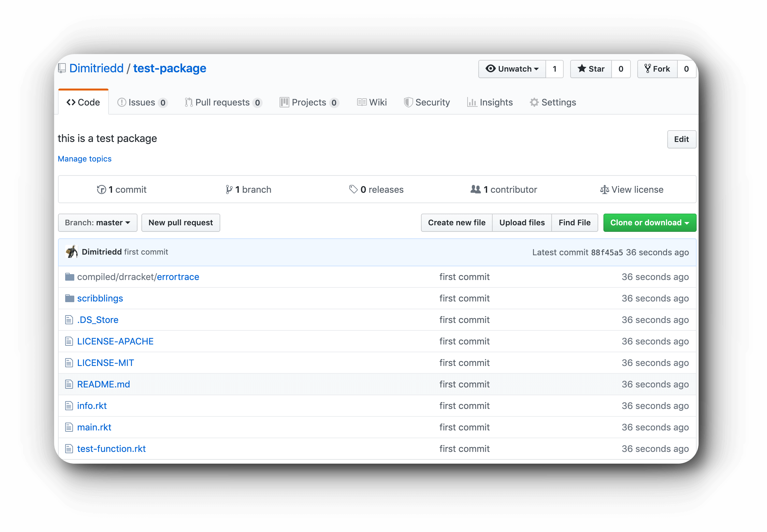
Task: Click New pull request button
Action: [181, 223]
